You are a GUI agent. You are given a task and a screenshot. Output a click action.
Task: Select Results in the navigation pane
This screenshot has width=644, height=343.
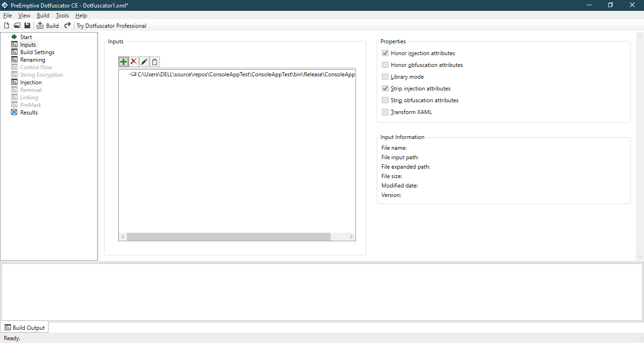tap(28, 112)
